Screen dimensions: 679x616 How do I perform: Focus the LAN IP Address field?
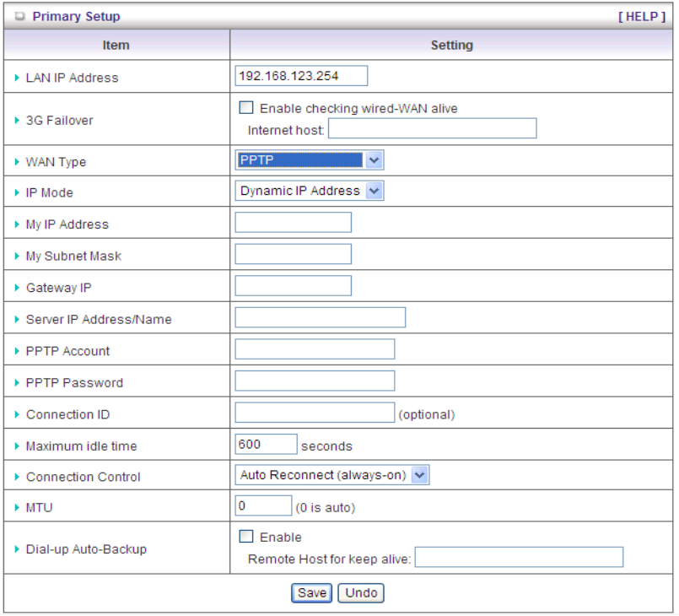tap(301, 76)
